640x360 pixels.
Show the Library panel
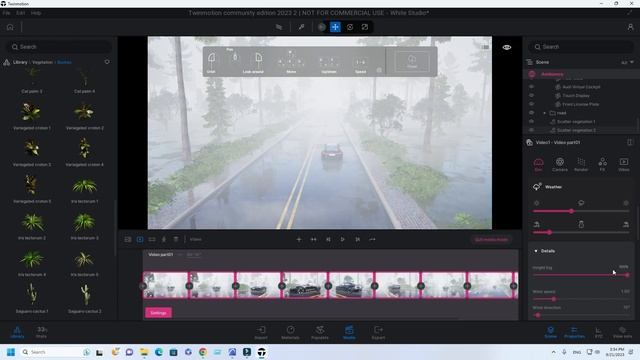(17, 332)
